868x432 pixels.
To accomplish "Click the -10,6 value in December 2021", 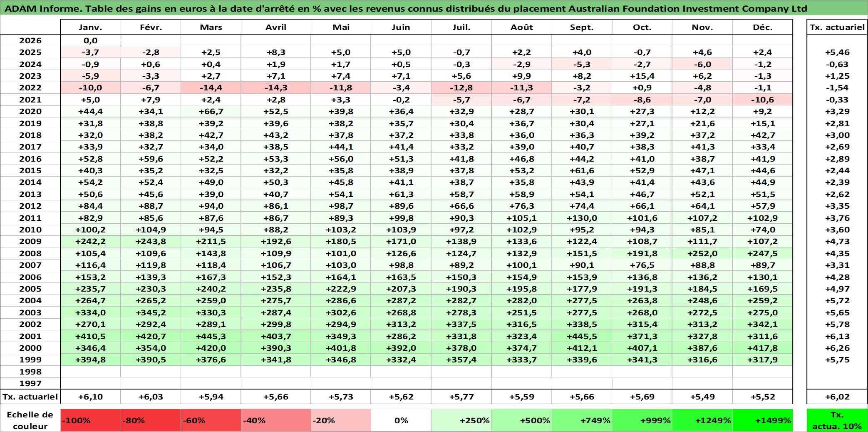I will (763, 100).
